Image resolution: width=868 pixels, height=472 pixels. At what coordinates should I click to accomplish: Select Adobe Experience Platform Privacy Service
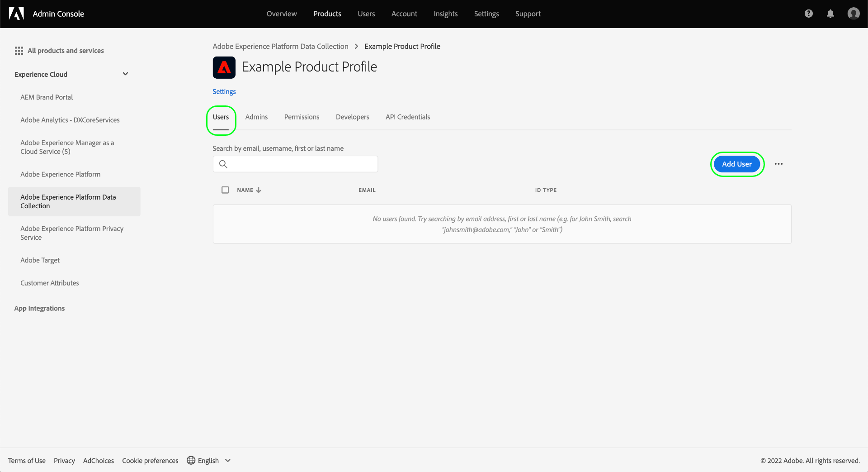pyautogui.click(x=72, y=233)
